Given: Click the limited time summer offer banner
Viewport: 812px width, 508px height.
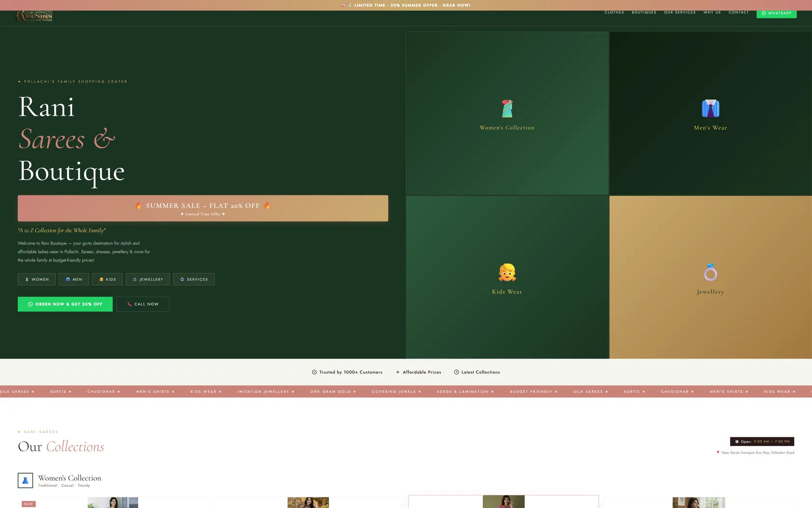Looking at the screenshot, I should [x=406, y=5].
